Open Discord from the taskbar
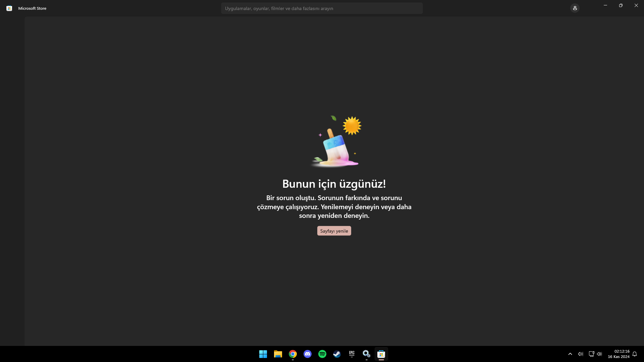Screen dimensions: 644x362 [x=307, y=354]
